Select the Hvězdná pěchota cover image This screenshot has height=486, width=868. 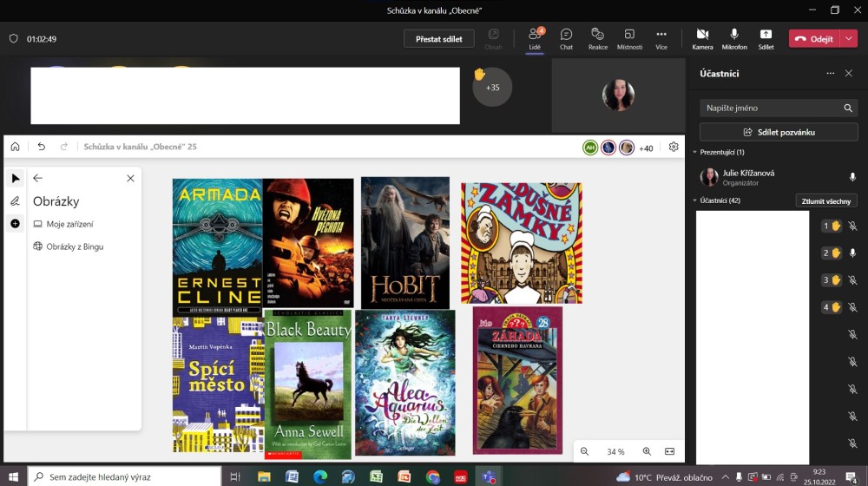click(x=308, y=242)
